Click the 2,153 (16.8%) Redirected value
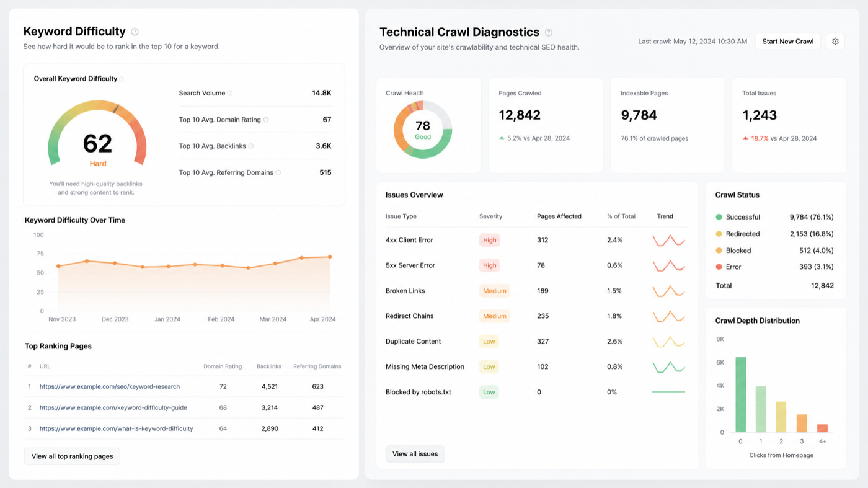Image resolution: width=868 pixels, height=488 pixels. point(812,234)
